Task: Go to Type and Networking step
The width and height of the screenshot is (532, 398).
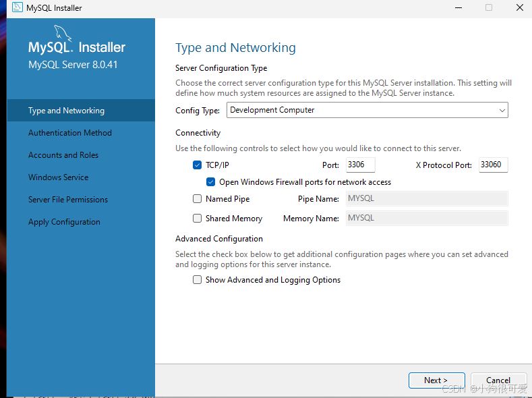Action: coord(81,110)
